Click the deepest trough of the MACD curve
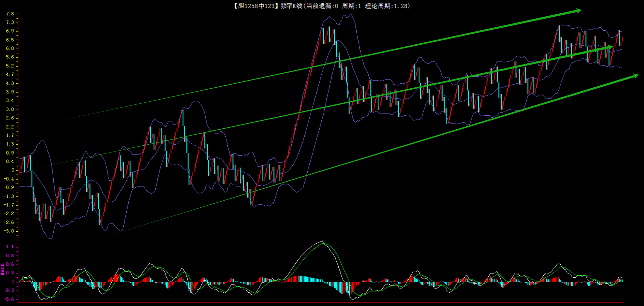Viewport: 644px width, 306px height. click(353, 299)
